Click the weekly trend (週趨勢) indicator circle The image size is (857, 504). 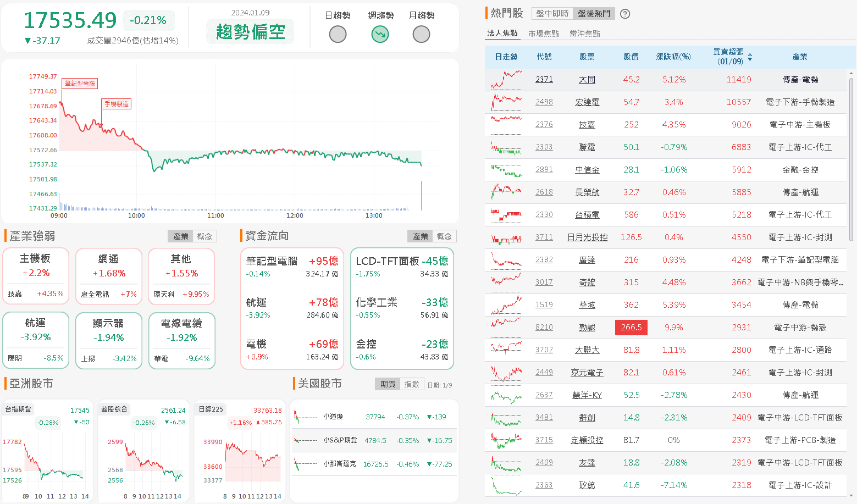pyautogui.click(x=380, y=34)
